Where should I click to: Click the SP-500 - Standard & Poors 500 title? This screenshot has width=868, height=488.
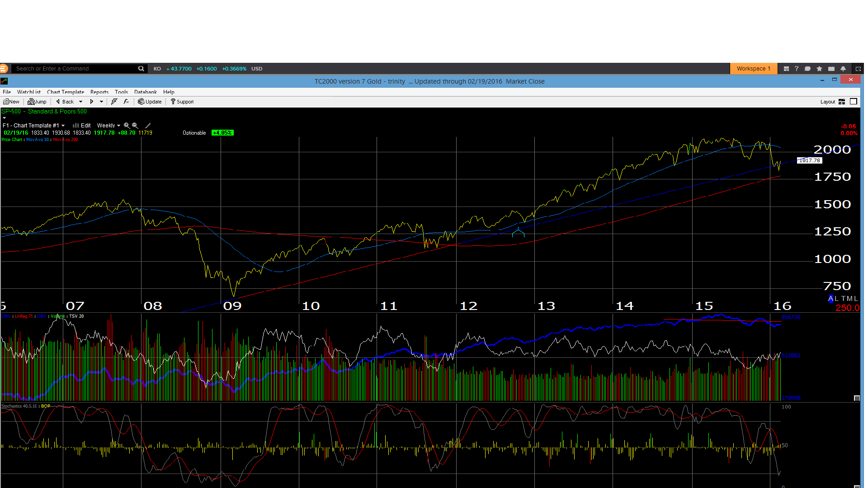point(44,111)
